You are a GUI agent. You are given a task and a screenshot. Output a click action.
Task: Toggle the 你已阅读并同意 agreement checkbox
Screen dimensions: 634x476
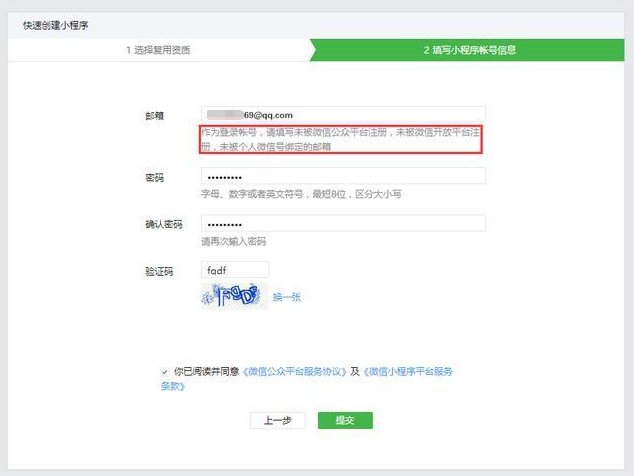coord(165,372)
